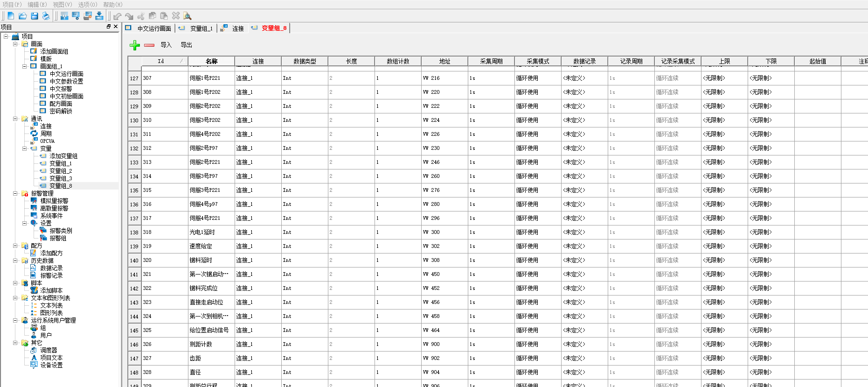The image size is (868, 387).
Task: Collapse the 通讯 tree node
Action: pos(15,119)
